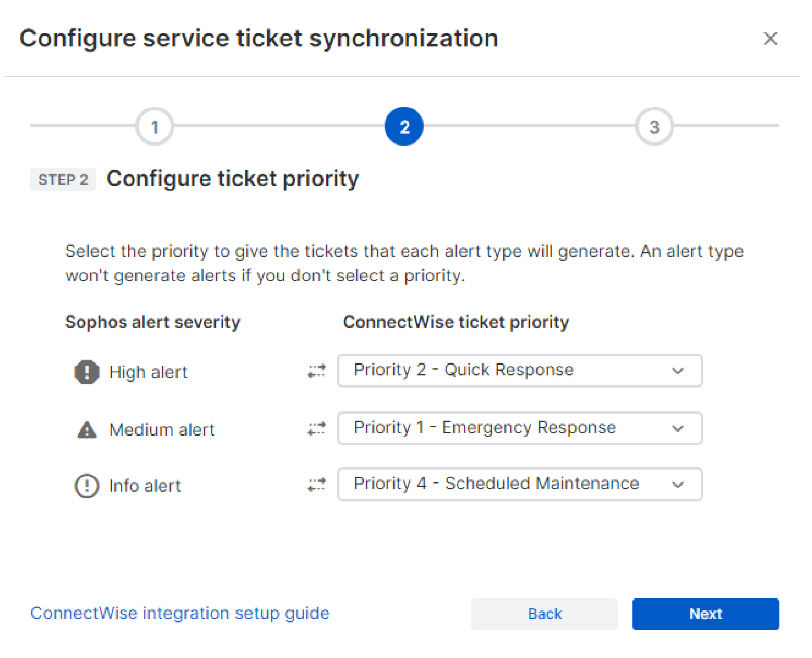This screenshot has height=658, width=812.
Task: Expand the chevron on Priority 2 Quick Response
Action: (x=677, y=371)
